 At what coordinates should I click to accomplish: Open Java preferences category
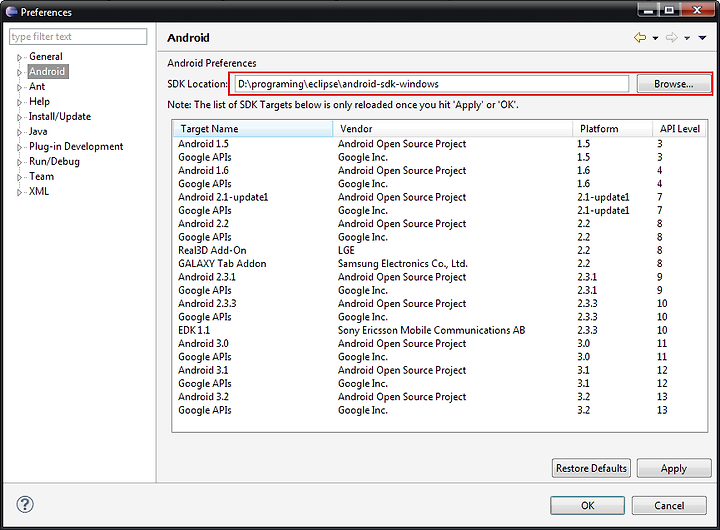tap(38, 131)
